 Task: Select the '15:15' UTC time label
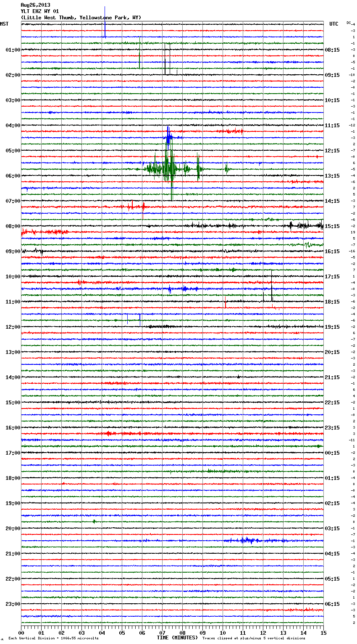coord(332,226)
